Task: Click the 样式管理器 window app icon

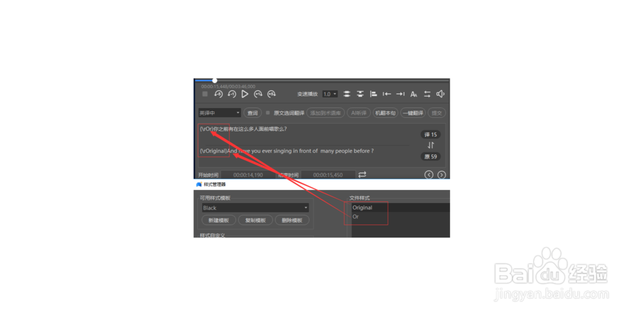Action: [199, 185]
